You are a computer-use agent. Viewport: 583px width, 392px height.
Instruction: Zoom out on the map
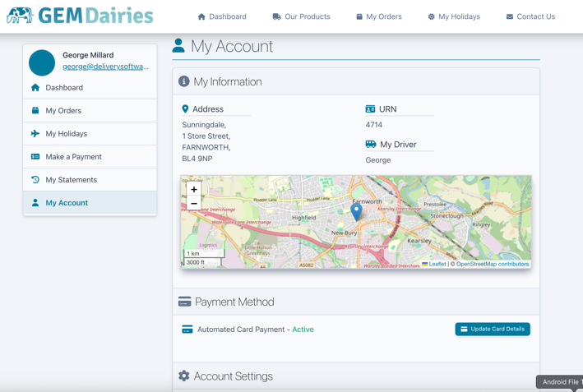point(194,204)
